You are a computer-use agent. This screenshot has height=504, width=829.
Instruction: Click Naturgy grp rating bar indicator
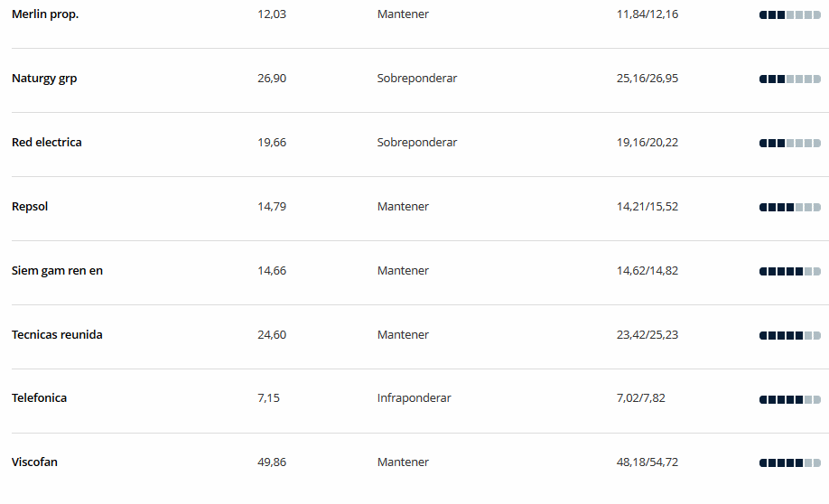790,79
